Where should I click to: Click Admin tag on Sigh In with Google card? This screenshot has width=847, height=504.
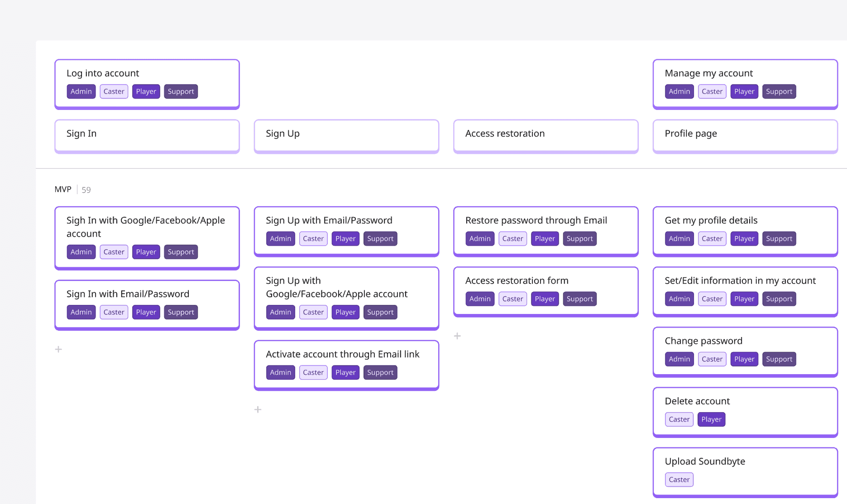point(81,252)
